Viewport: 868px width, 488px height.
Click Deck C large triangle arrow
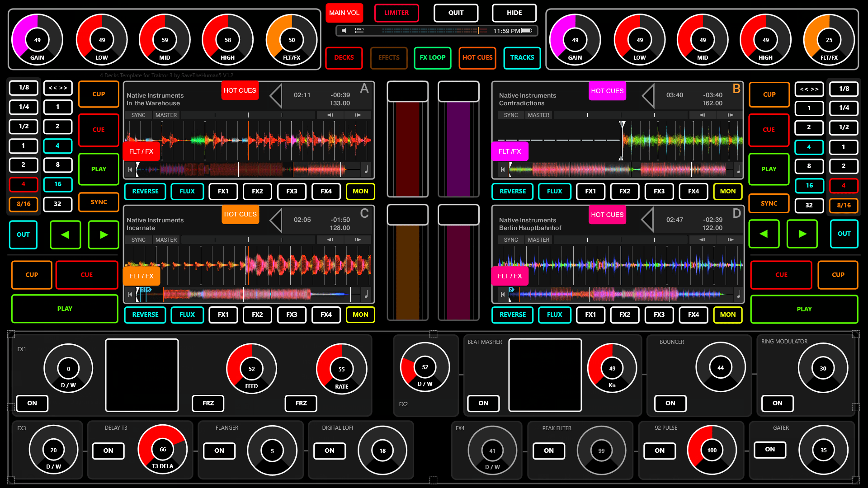[x=276, y=221]
